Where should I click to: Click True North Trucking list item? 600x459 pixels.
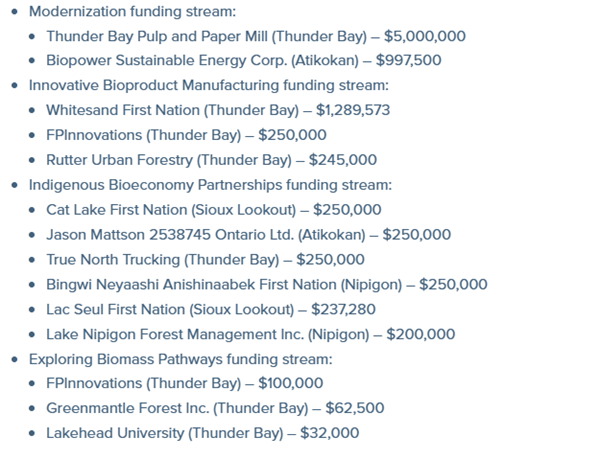tap(205, 260)
